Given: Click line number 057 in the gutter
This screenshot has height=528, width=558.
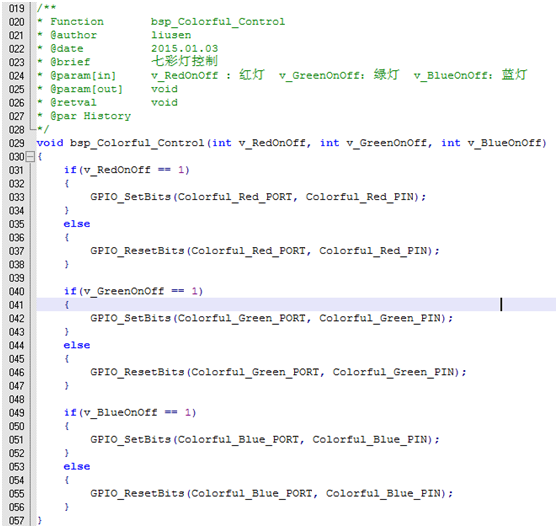Looking at the screenshot, I should click(x=16, y=521).
